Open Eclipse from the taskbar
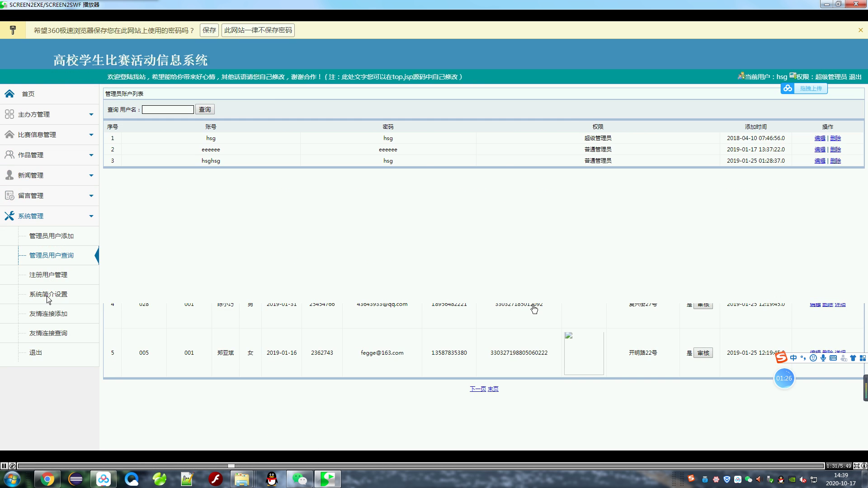The image size is (868, 488). [x=75, y=479]
